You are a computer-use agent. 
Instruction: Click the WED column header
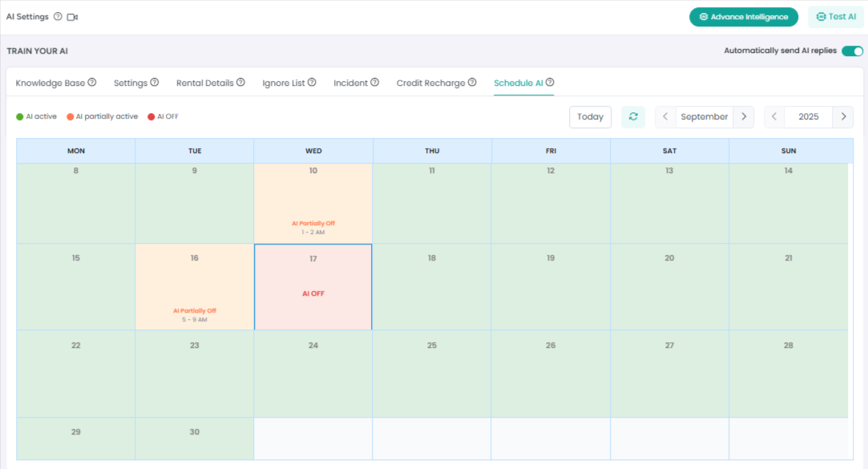point(313,151)
